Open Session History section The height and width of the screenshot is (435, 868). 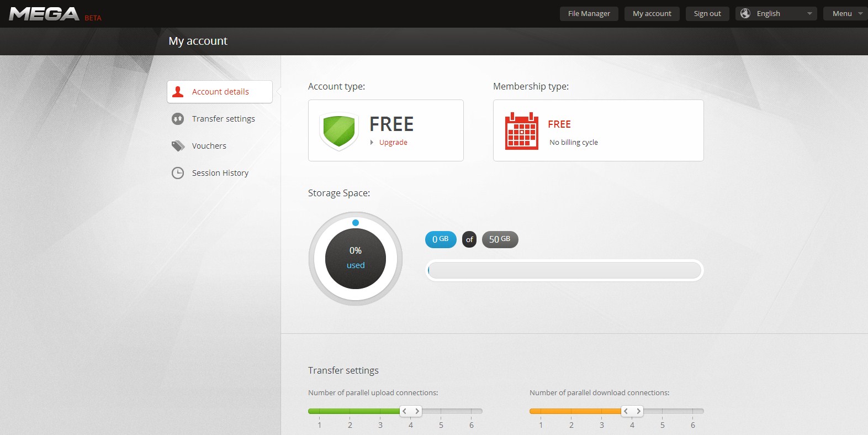[x=220, y=173]
